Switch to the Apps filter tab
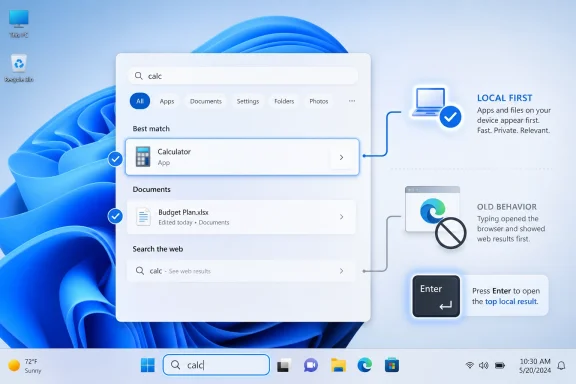 tap(167, 101)
